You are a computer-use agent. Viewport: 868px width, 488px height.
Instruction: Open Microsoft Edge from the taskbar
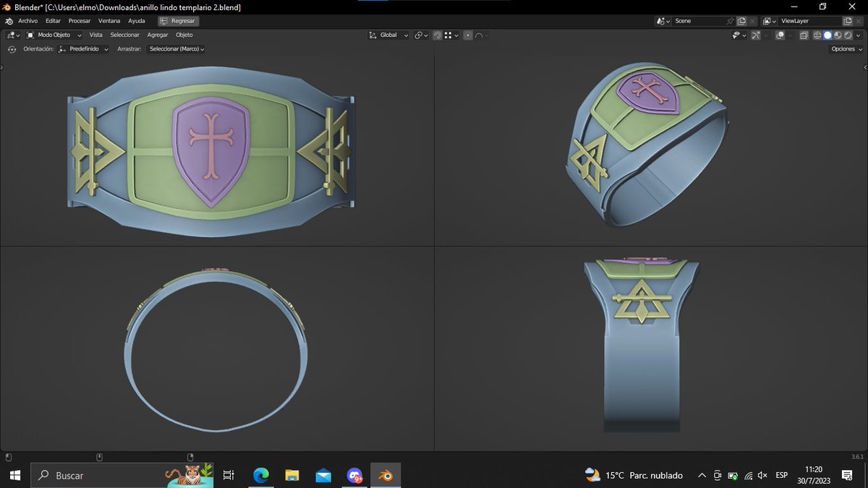(x=260, y=475)
